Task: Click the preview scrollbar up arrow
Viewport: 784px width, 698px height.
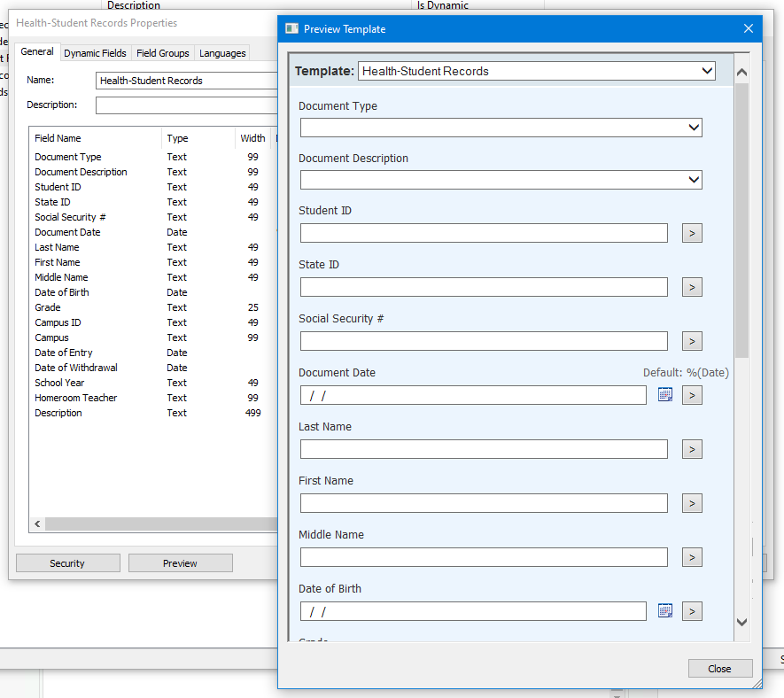Action: tap(742, 73)
